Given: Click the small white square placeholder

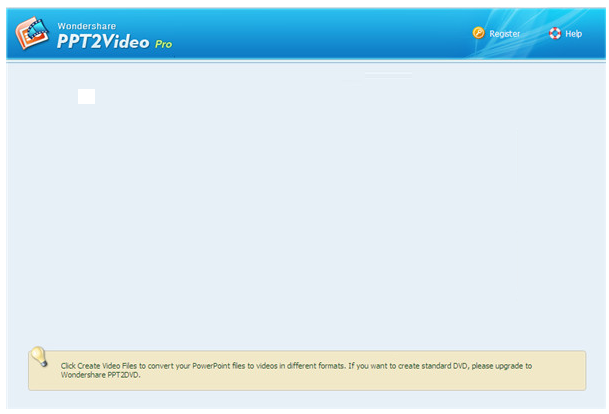Looking at the screenshot, I should tap(86, 96).
